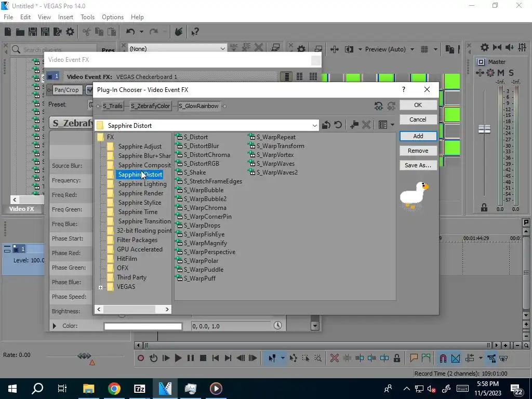Open the Insert menu

pyautogui.click(x=65, y=17)
